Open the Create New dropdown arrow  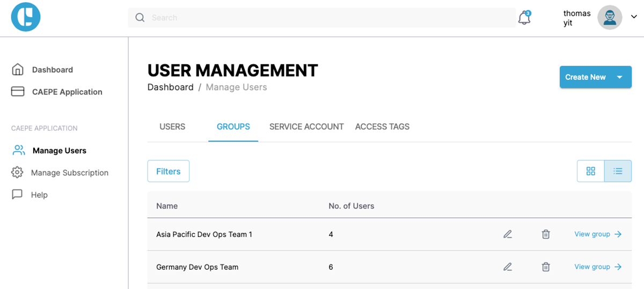tap(620, 77)
